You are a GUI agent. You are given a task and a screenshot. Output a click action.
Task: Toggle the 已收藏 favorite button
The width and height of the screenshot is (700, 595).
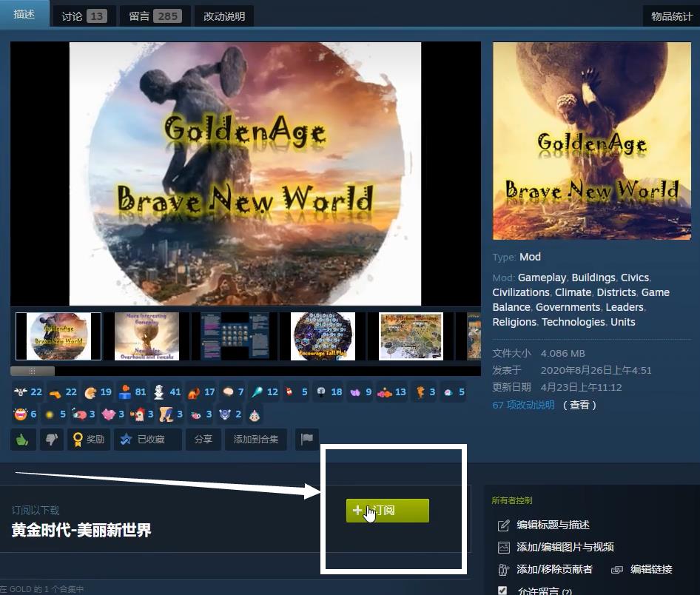pyautogui.click(x=148, y=440)
